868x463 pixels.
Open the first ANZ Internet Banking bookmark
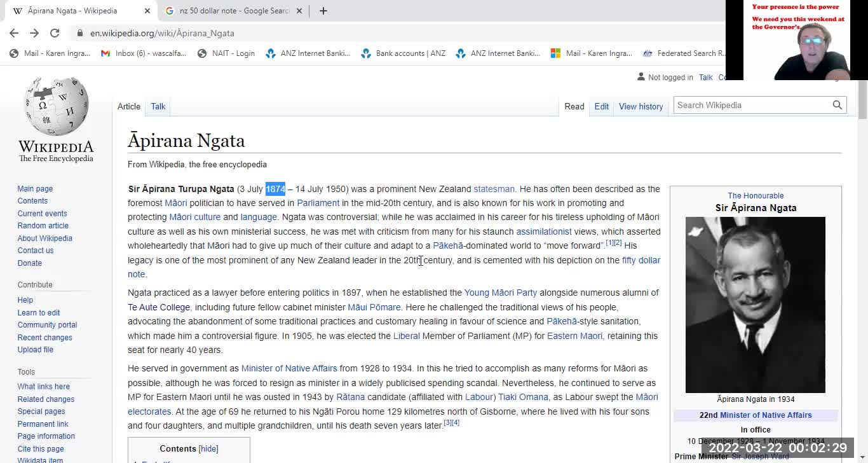pos(308,53)
